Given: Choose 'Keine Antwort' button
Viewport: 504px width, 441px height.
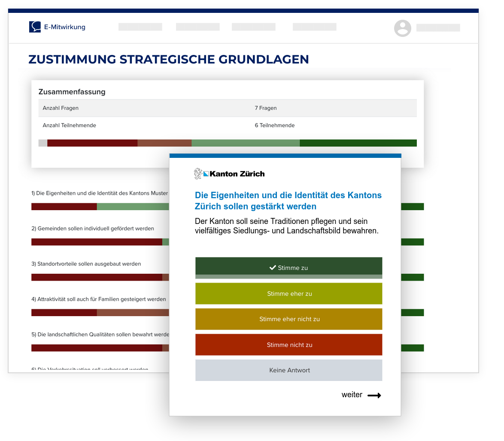Looking at the screenshot, I should click(x=288, y=370).
